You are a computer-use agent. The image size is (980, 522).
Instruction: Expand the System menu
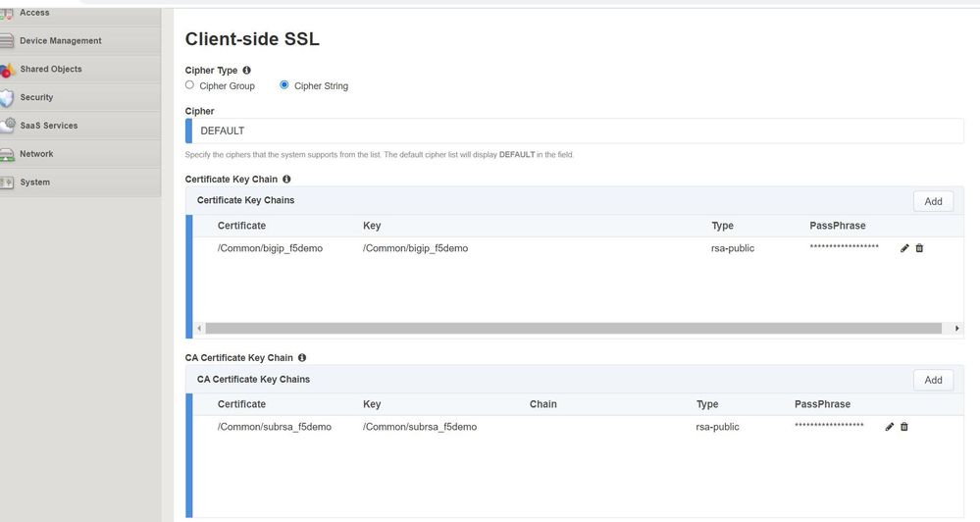point(34,183)
